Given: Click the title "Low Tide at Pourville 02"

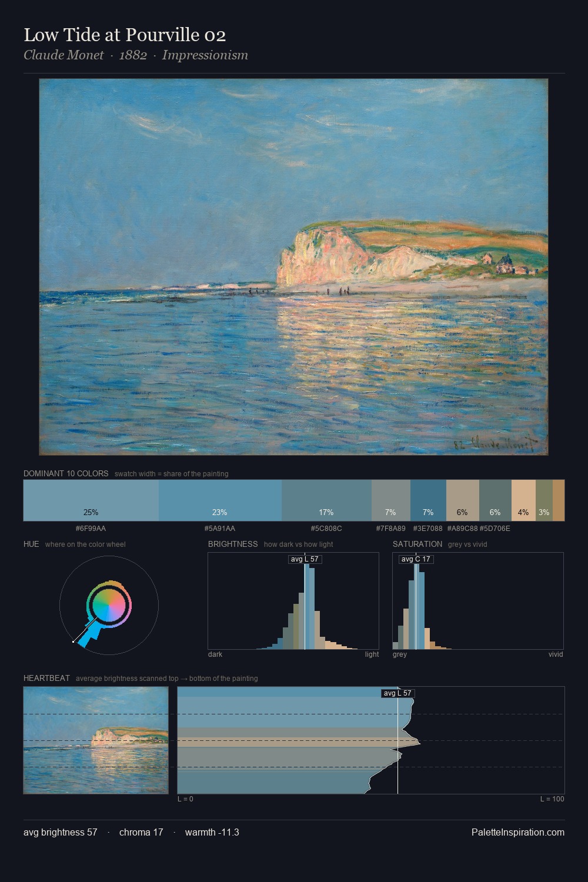Looking at the screenshot, I should tap(125, 35).
